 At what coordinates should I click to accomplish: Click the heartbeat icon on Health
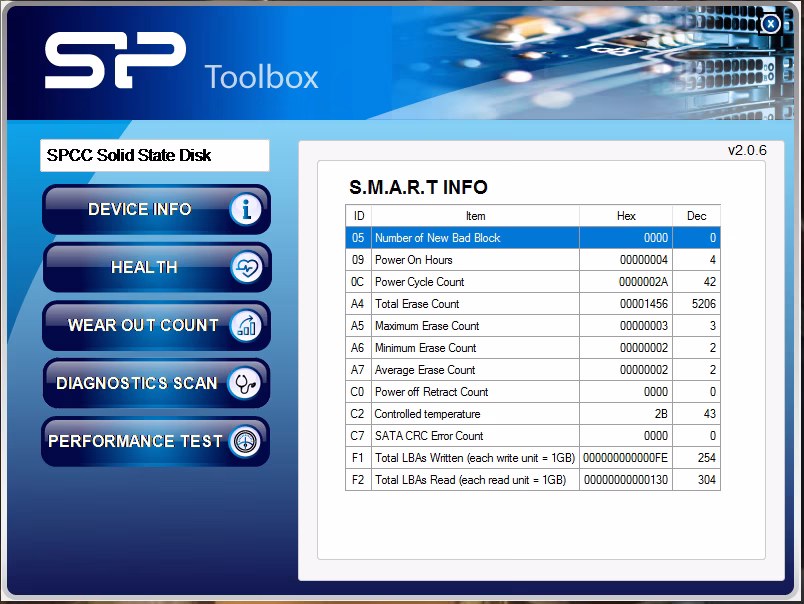pyautogui.click(x=246, y=267)
